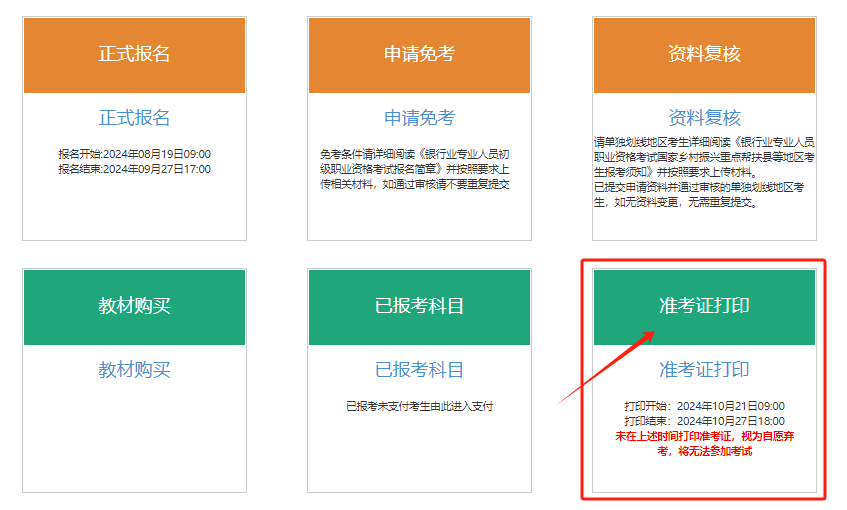Click the red admission ticket warning text
Viewport: 847px width, 510px height.
(x=704, y=444)
